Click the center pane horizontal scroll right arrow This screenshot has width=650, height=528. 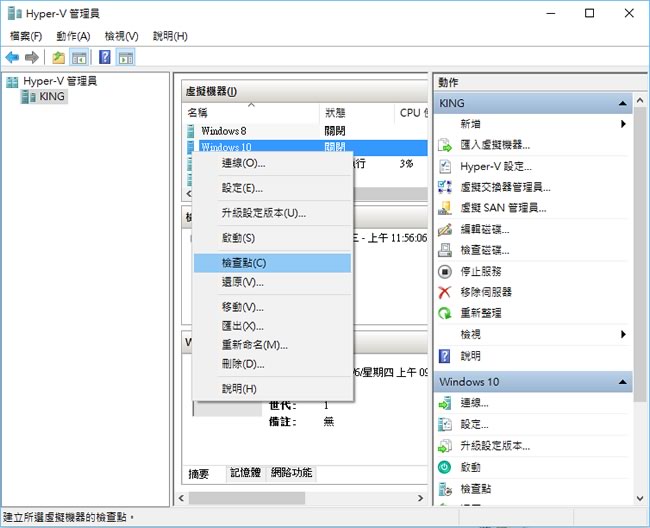point(421,498)
